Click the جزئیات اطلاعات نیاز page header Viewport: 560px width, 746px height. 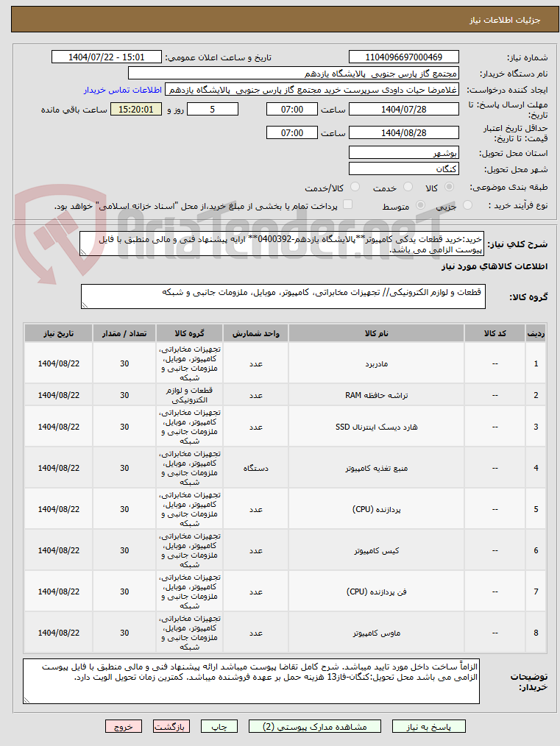[505, 20]
